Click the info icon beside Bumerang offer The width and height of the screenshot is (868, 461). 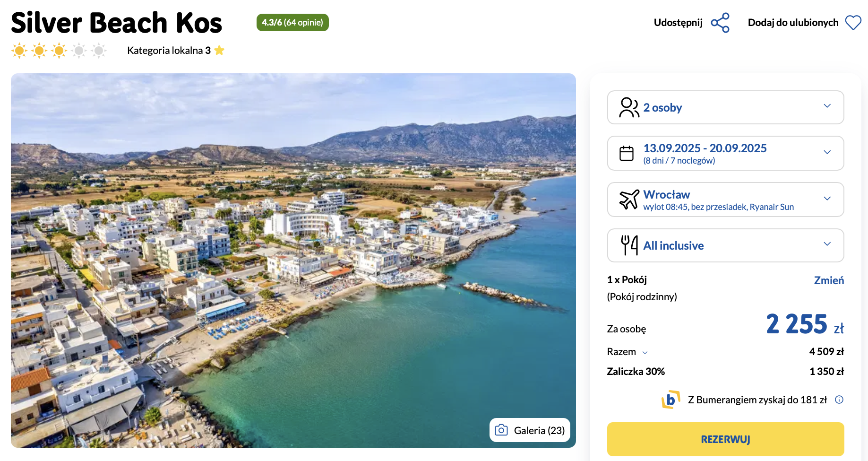tap(839, 400)
